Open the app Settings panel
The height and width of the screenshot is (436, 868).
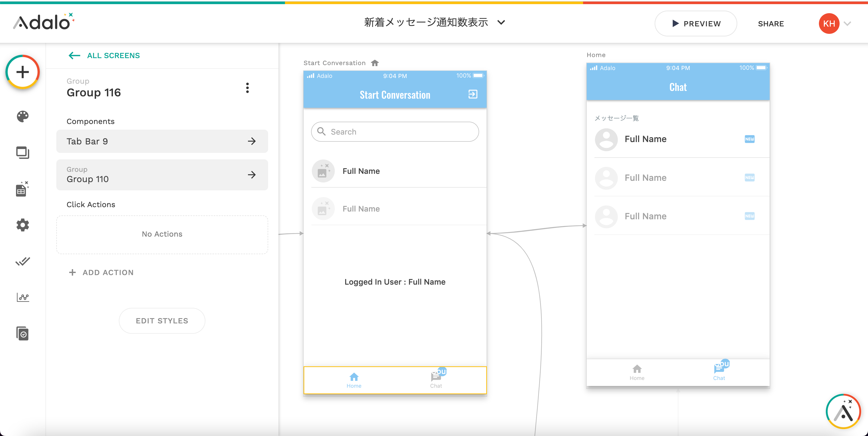pyautogui.click(x=22, y=225)
